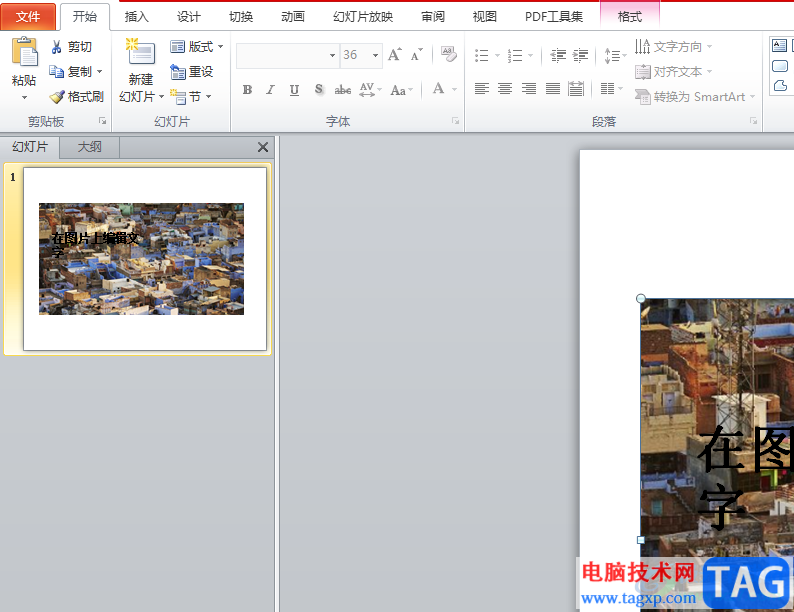Image resolution: width=794 pixels, height=612 pixels.
Task: Open the Font Color dropdown arrow
Action: 454,90
